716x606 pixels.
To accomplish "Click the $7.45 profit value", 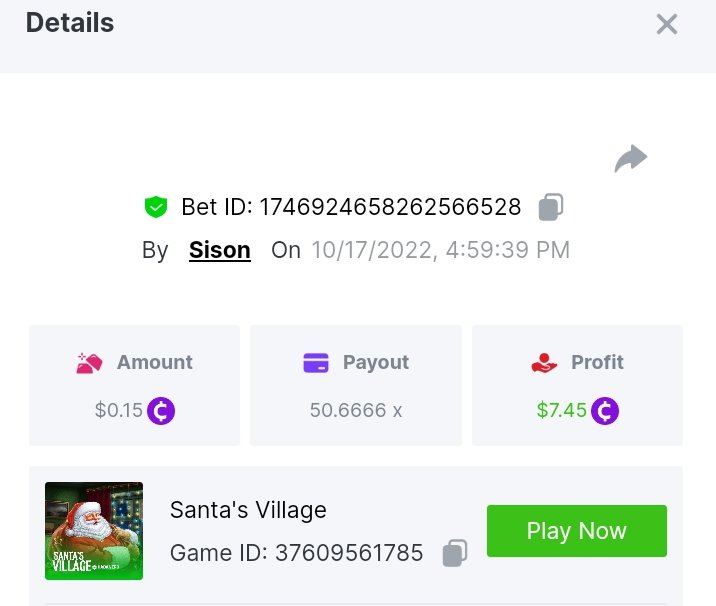I will click(561, 411).
